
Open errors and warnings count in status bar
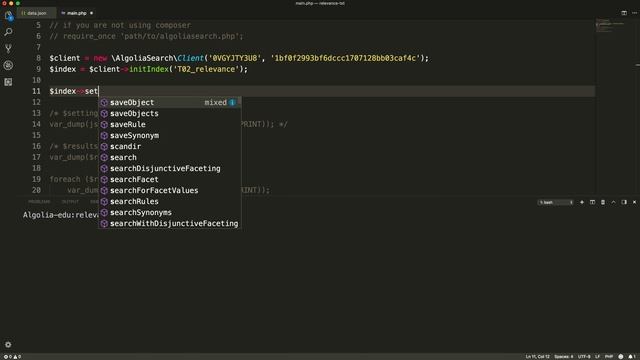[12, 357]
